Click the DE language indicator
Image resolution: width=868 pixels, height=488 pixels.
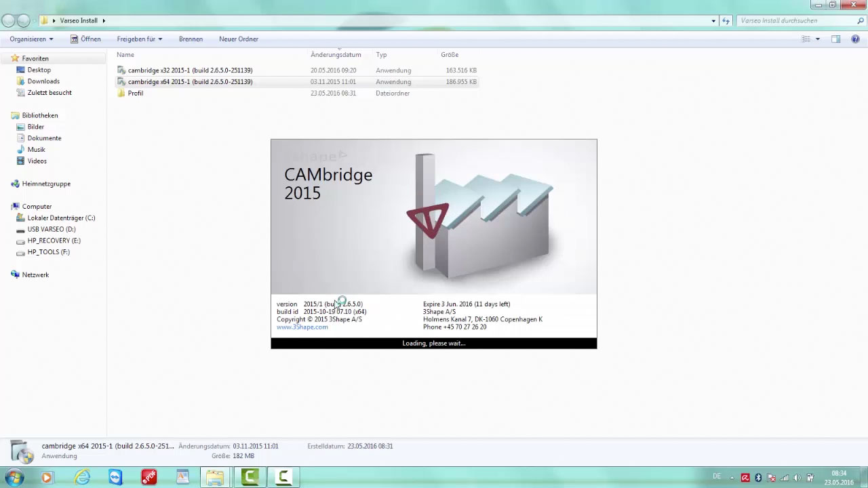[x=717, y=477]
